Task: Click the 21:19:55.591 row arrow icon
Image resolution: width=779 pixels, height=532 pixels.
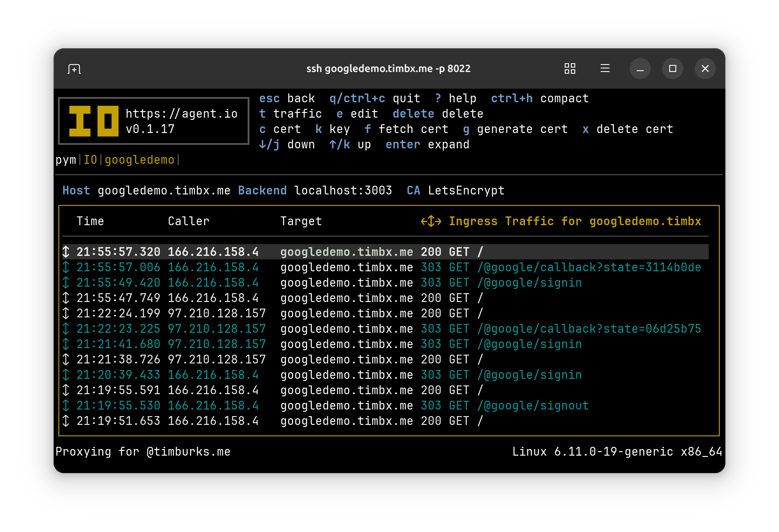Action: (66, 390)
